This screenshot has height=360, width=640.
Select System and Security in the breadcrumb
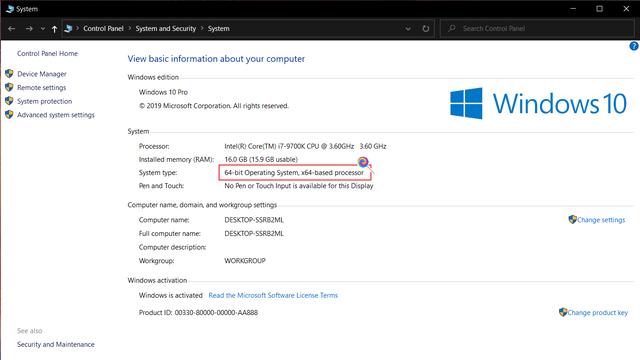(x=166, y=29)
